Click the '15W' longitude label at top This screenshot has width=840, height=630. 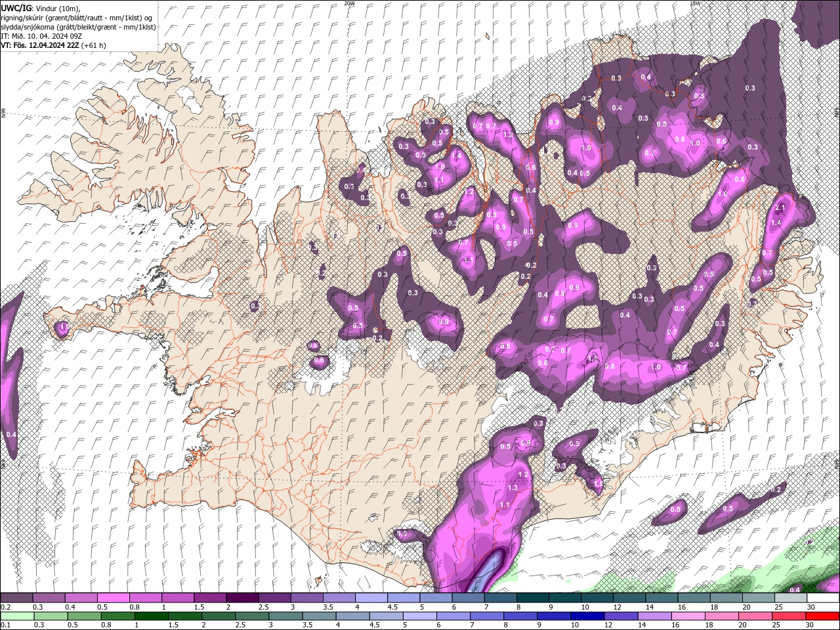[x=694, y=3]
